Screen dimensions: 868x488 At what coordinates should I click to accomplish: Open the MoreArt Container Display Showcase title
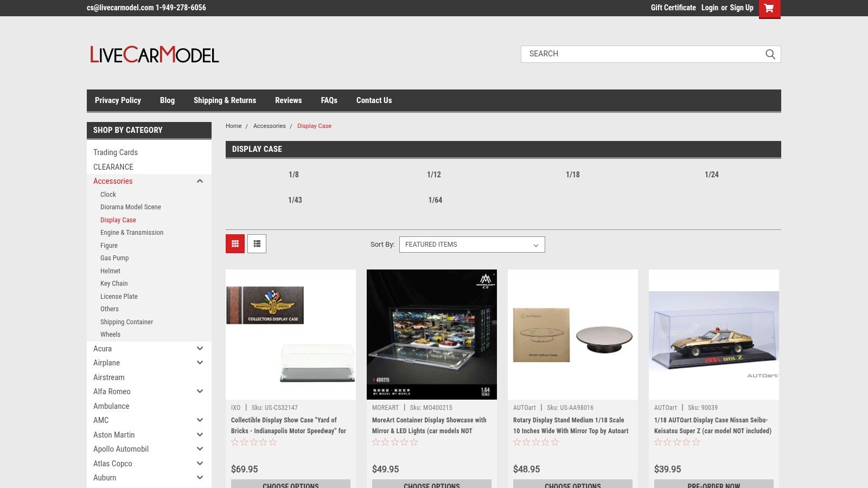point(429,426)
